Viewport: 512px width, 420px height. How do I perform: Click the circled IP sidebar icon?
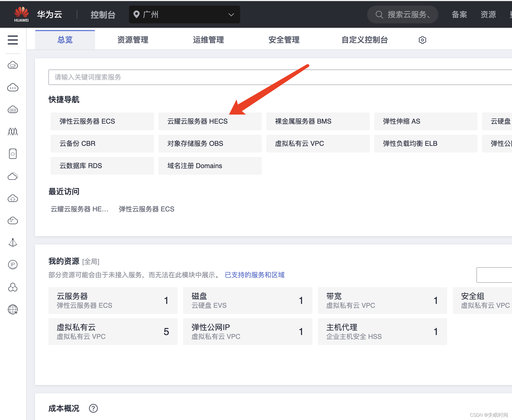click(13, 265)
